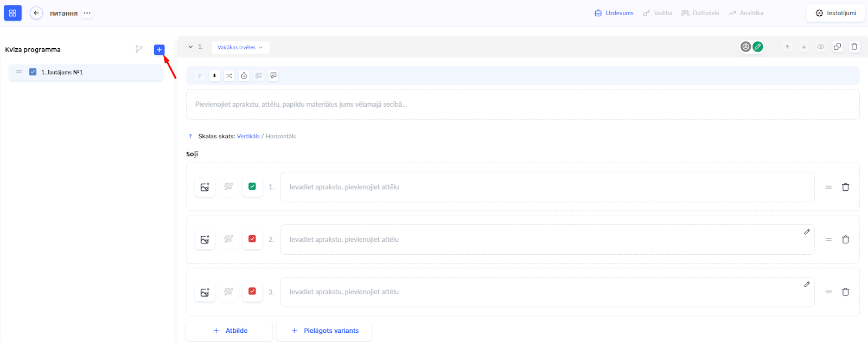Click the comment speech bubble icon

(x=273, y=76)
